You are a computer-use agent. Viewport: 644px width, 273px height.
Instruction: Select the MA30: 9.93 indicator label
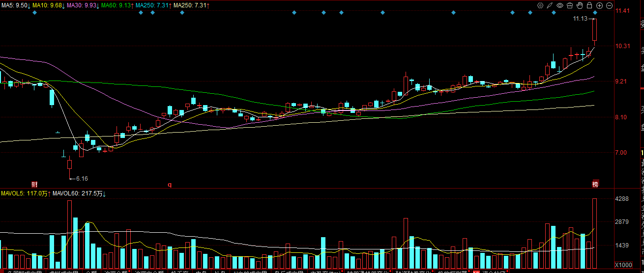coord(83,5)
